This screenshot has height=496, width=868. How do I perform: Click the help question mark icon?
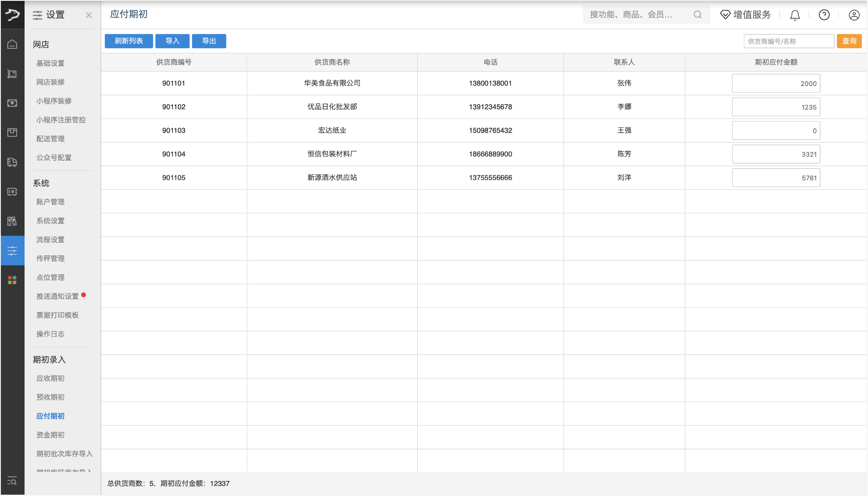point(824,15)
